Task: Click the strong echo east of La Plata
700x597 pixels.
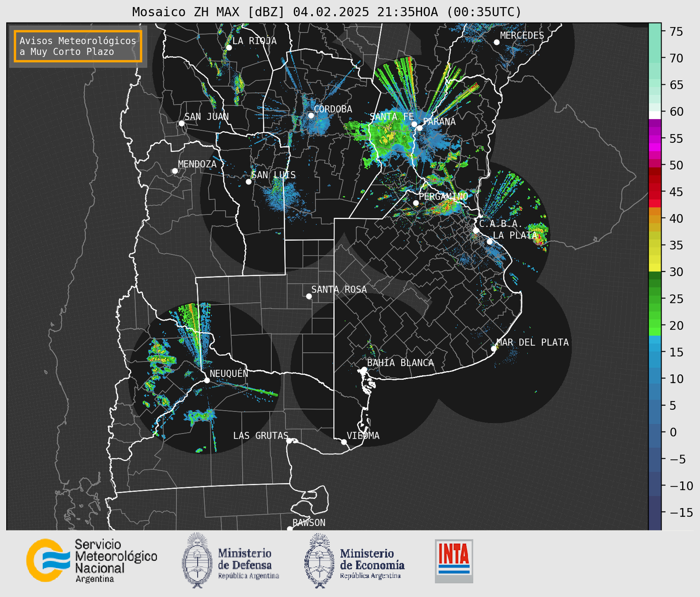Action: coord(539,235)
